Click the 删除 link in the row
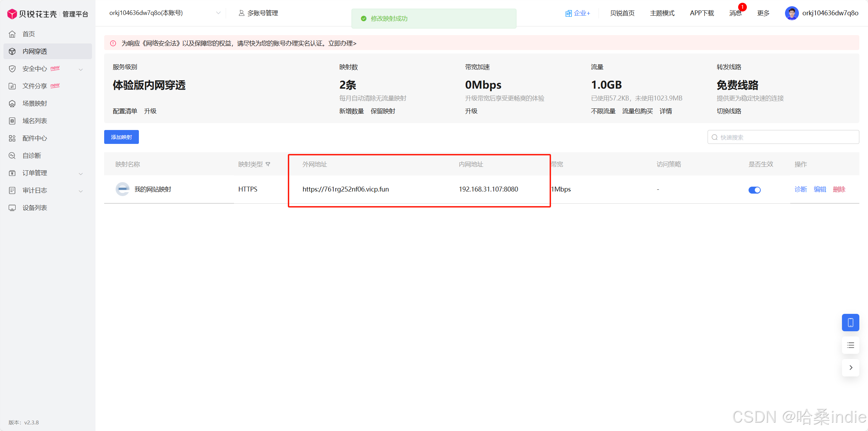This screenshot has width=868, height=431. point(839,189)
